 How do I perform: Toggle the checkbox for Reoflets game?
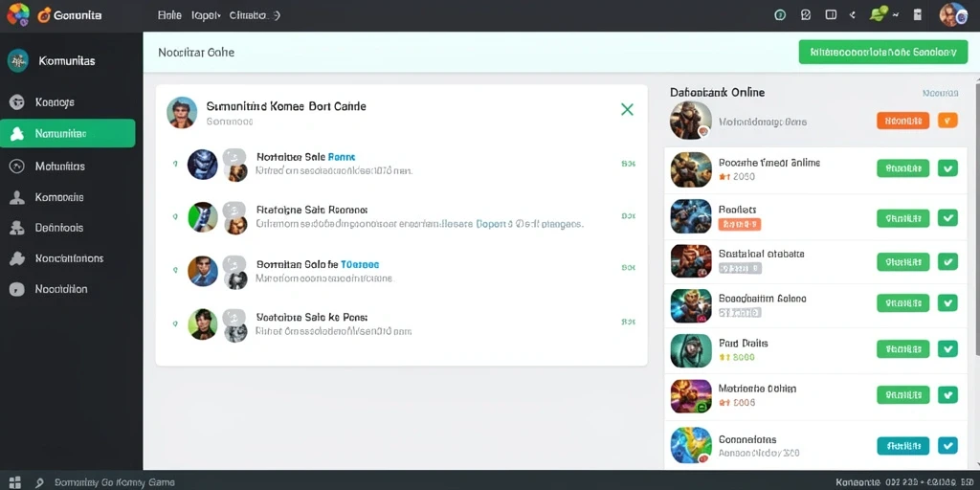click(948, 217)
